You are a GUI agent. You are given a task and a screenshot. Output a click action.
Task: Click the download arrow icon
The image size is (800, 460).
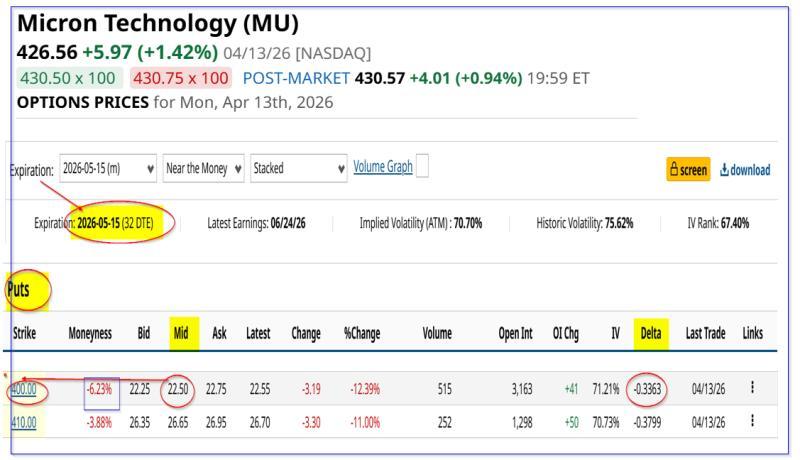click(724, 170)
